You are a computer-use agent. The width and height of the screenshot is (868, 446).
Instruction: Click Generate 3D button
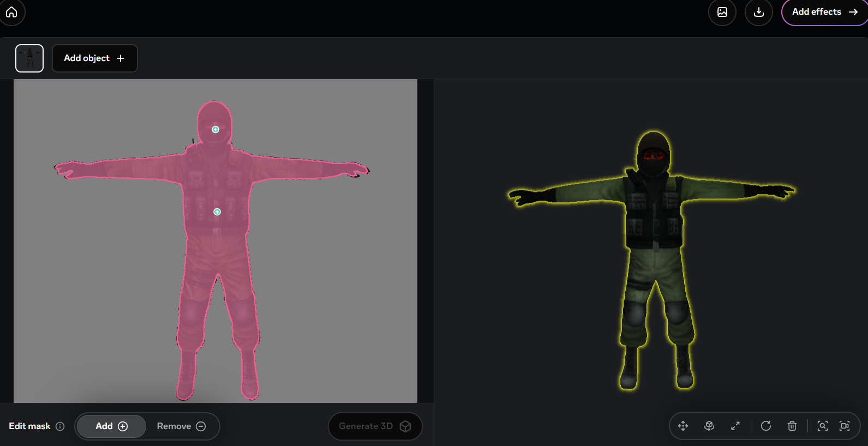coord(375,426)
